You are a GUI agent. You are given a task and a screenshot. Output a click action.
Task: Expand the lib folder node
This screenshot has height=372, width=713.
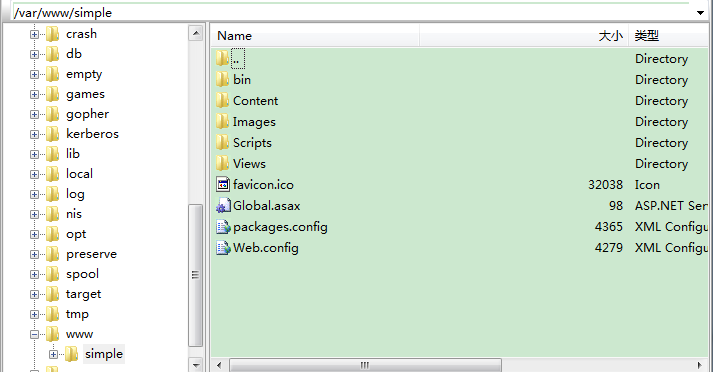[x=34, y=154]
